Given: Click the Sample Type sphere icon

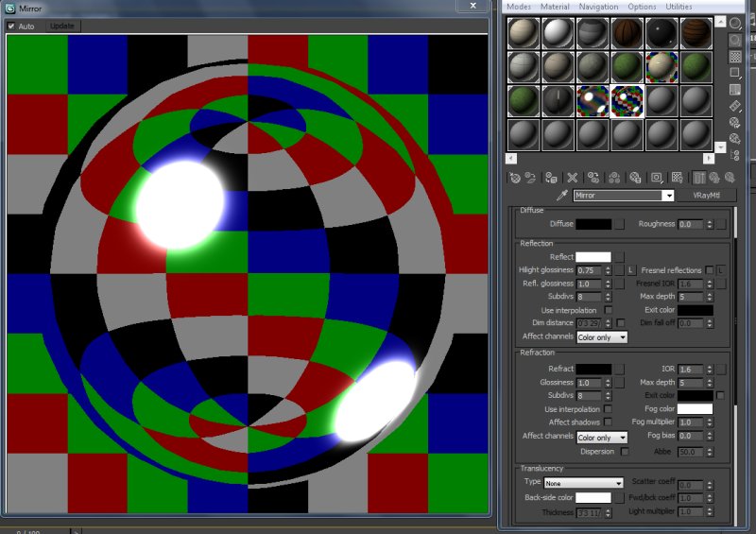Looking at the screenshot, I should click(x=735, y=22).
